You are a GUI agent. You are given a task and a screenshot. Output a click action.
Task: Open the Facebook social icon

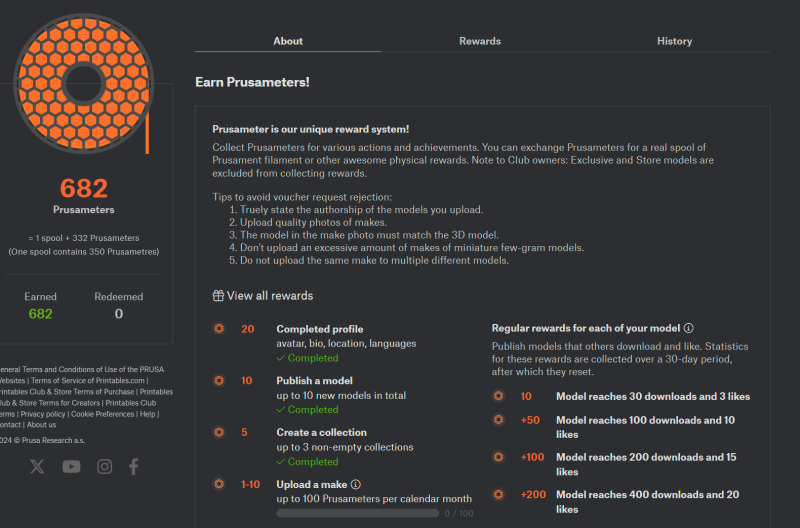point(134,466)
